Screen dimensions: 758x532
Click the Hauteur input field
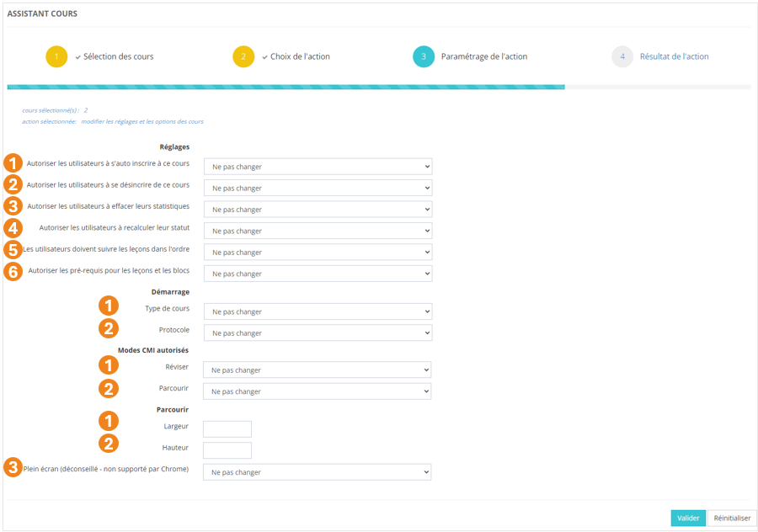pos(227,450)
